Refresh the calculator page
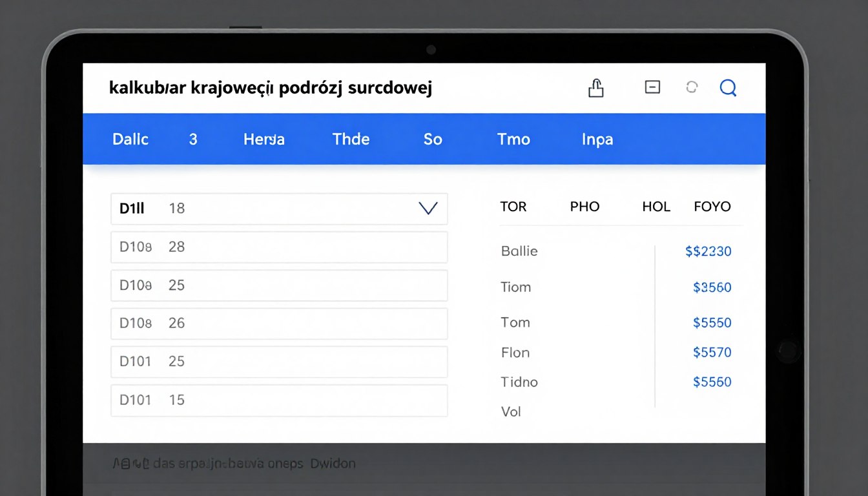Viewport: 868px width, 496px height. click(692, 87)
